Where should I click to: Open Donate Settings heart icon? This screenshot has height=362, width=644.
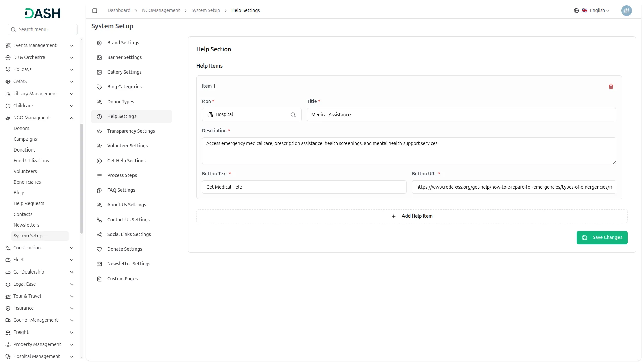99,249
